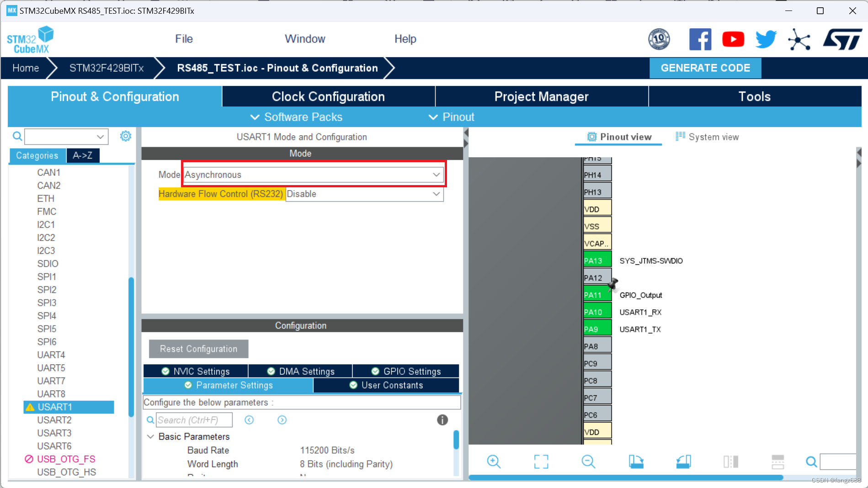Go to previous parameter search result
868x488 pixels.
click(249, 420)
